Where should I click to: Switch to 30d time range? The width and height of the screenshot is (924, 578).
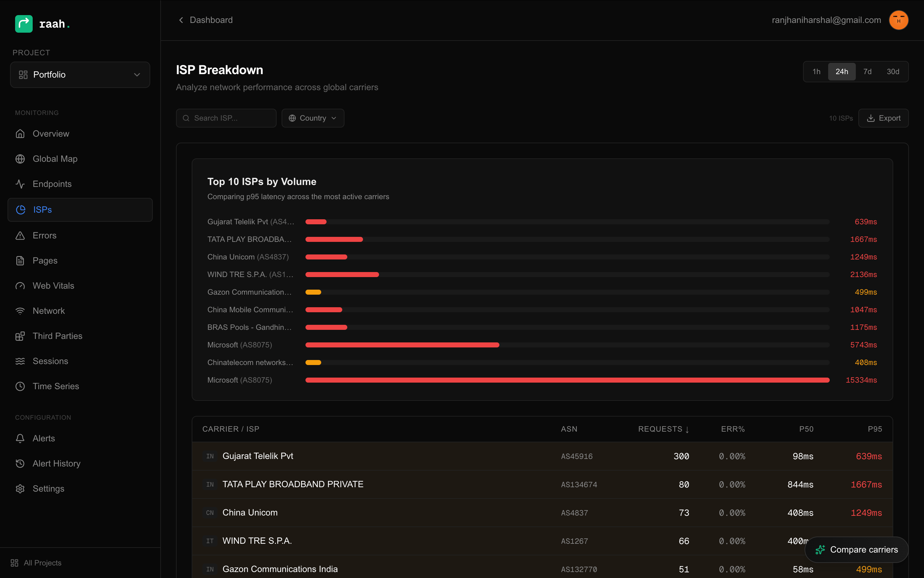point(893,72)
